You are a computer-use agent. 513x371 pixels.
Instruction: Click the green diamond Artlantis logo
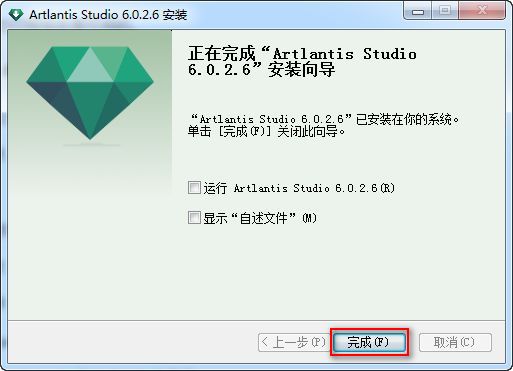pyautogui.click(x=90, y=93)
